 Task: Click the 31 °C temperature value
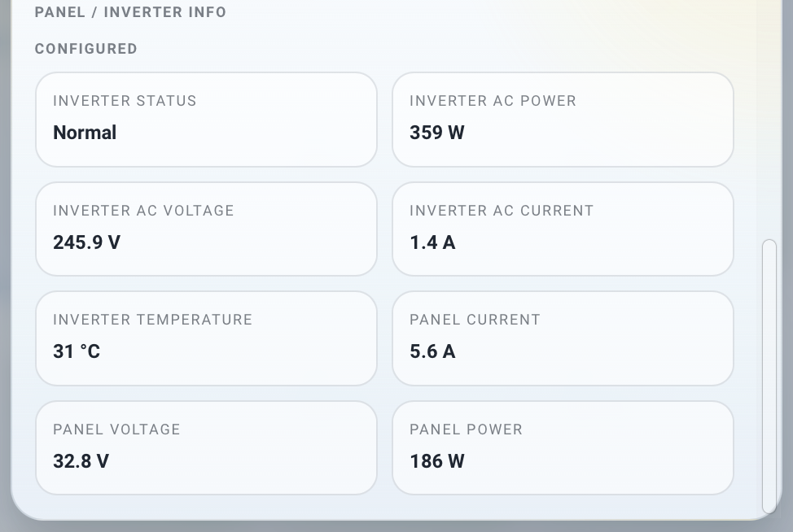click(x=77, y=351)
